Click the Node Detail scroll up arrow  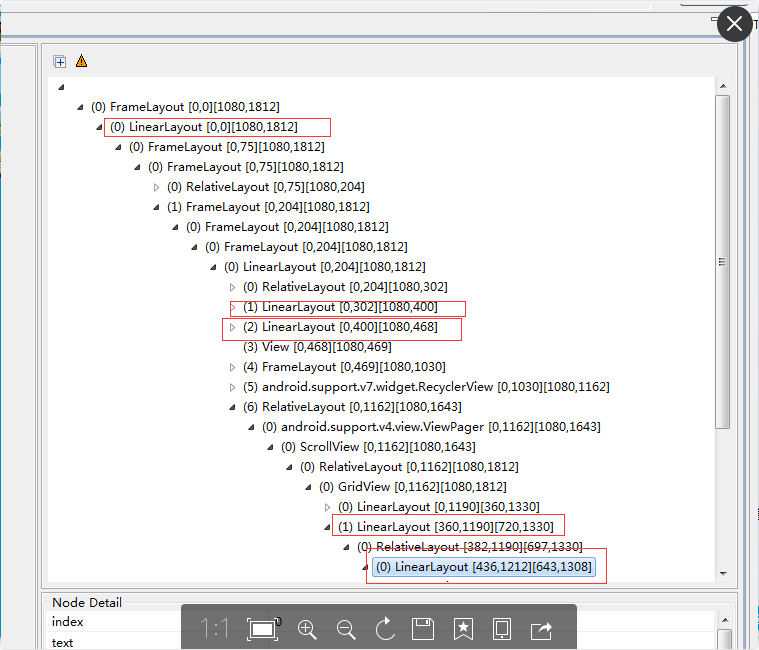click(x=725, y=620)
